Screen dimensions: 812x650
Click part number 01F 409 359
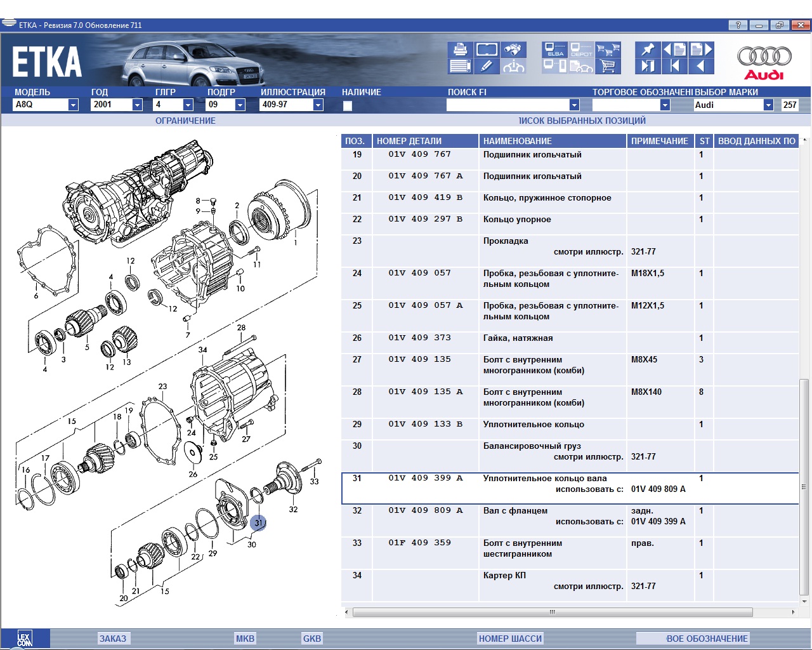pyautogui.click(x=420, y=543)
